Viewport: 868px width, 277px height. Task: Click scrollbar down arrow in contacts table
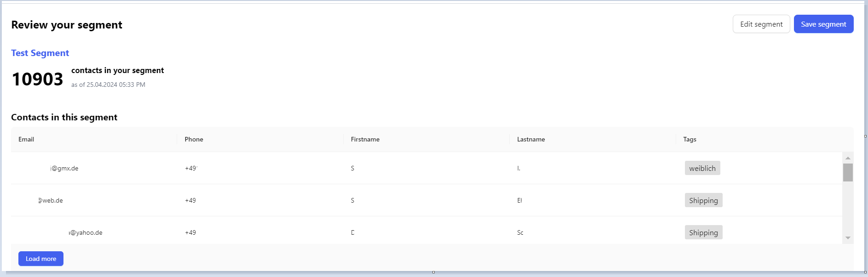[848, 238]
